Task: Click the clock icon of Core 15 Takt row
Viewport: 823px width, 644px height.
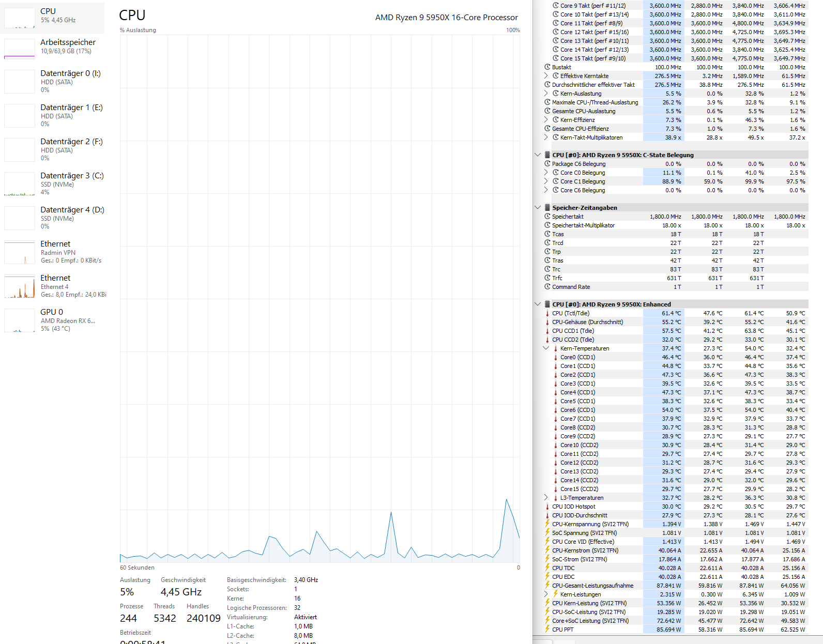Action: (x=556, y=58)
